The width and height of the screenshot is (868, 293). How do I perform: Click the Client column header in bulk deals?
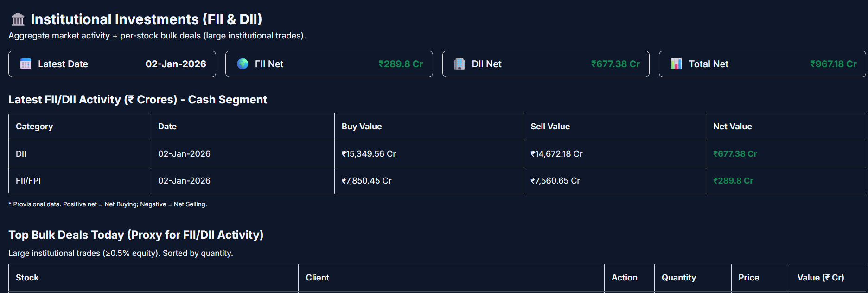(x=317, y=278)
